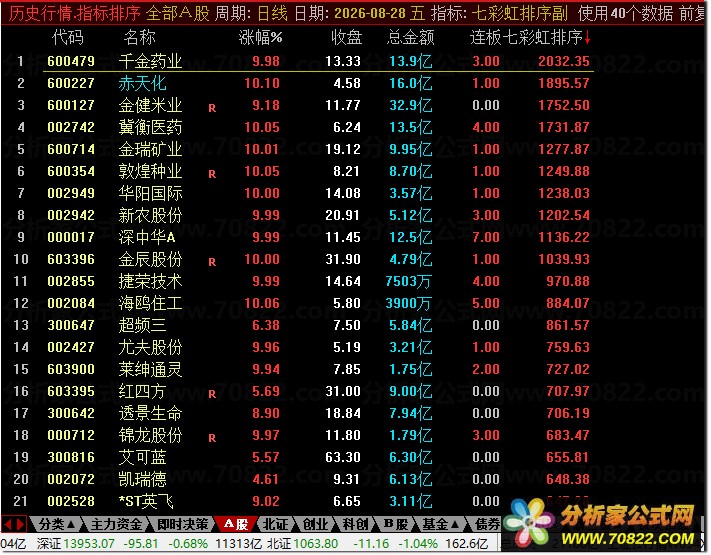
Task: Open the 即时决策 tab
Action: [x=183, y=525]
